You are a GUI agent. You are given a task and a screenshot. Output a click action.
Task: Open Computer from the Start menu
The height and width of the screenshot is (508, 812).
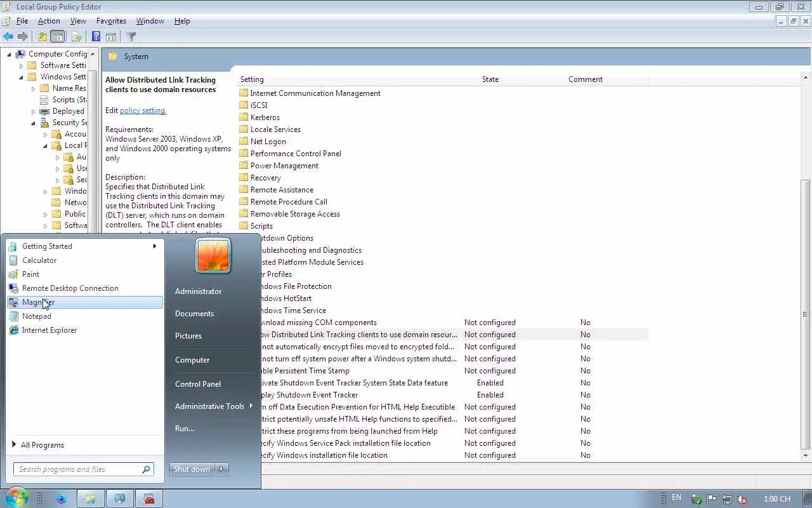coord(192,360)
